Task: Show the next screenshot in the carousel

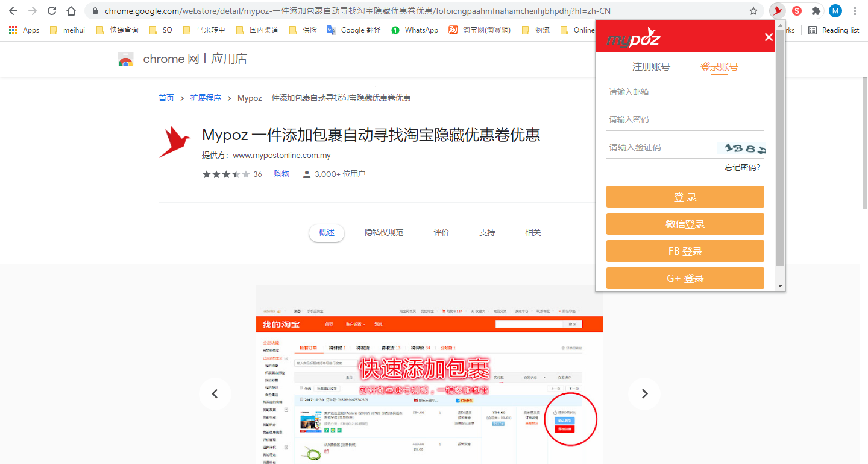Action: click(x=644, y=394)
